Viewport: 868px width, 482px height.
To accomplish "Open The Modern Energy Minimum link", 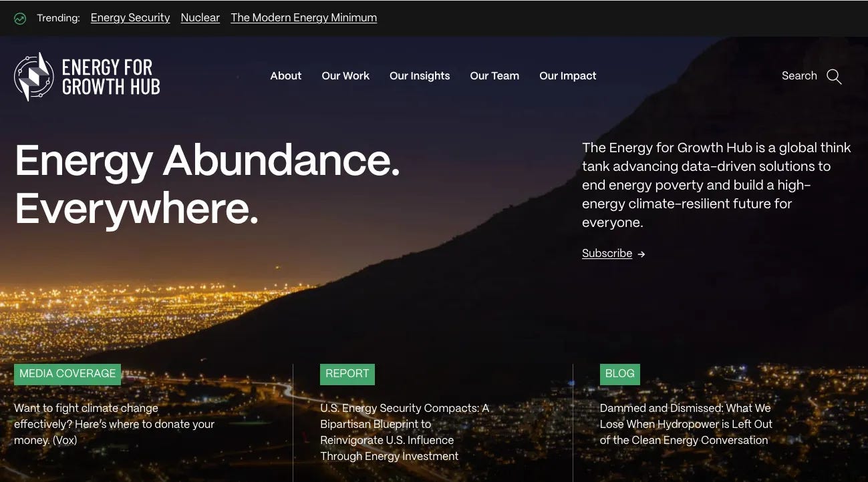I will (303, 18).
